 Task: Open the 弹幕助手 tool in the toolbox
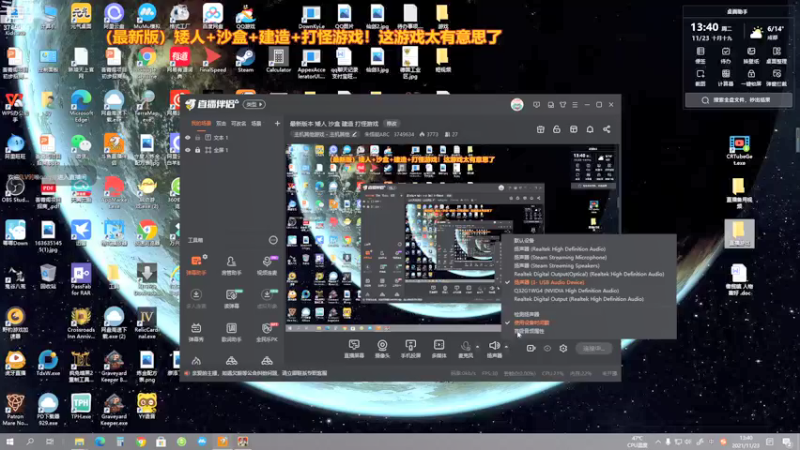point(196,265)
